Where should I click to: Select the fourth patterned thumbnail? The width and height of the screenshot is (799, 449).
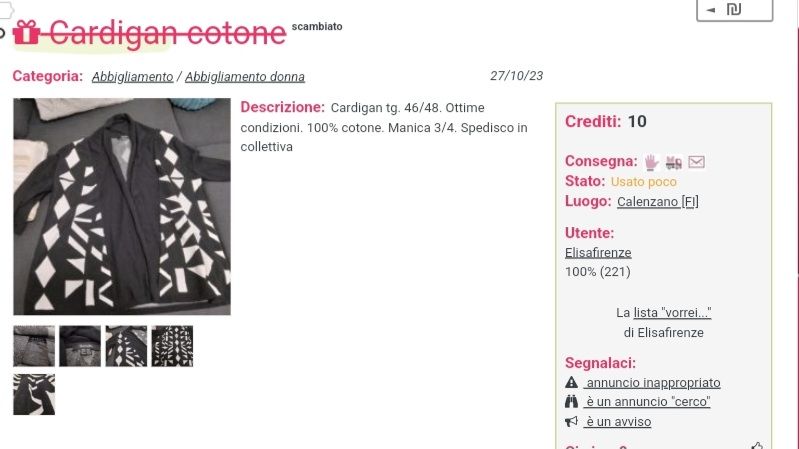pos(172,346)
